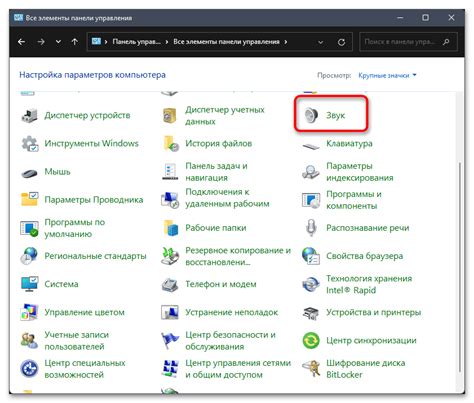Open Центр синхронизации text link
Image resolution: width=474 pixels, height=403 pixels.
(x=371, y=341)
